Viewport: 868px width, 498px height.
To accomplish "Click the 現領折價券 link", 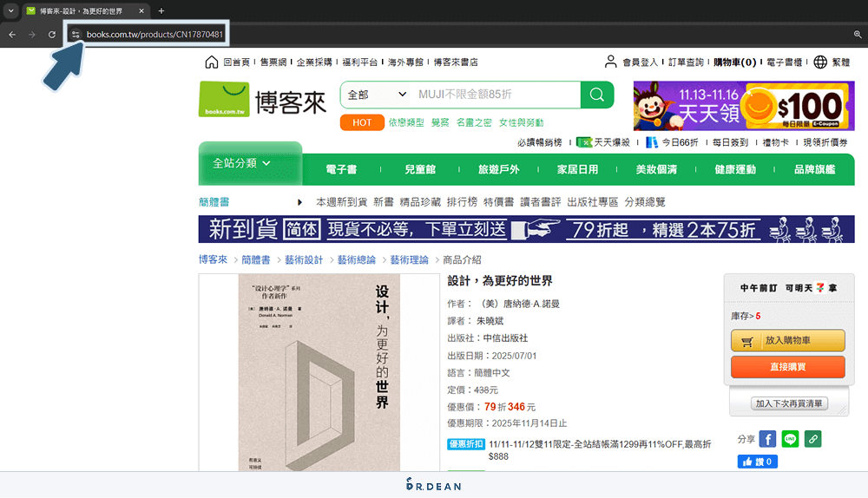I will pyautogui.click(x=825, y=142).
